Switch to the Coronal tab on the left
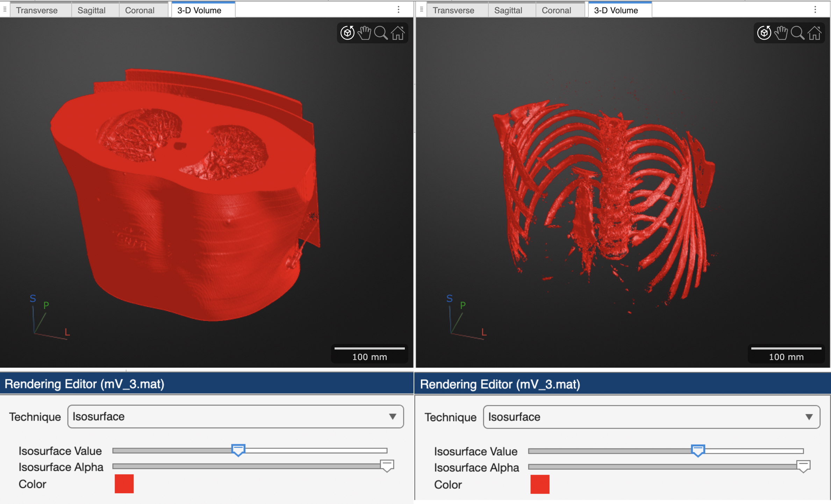 click(x=139, y=10)
